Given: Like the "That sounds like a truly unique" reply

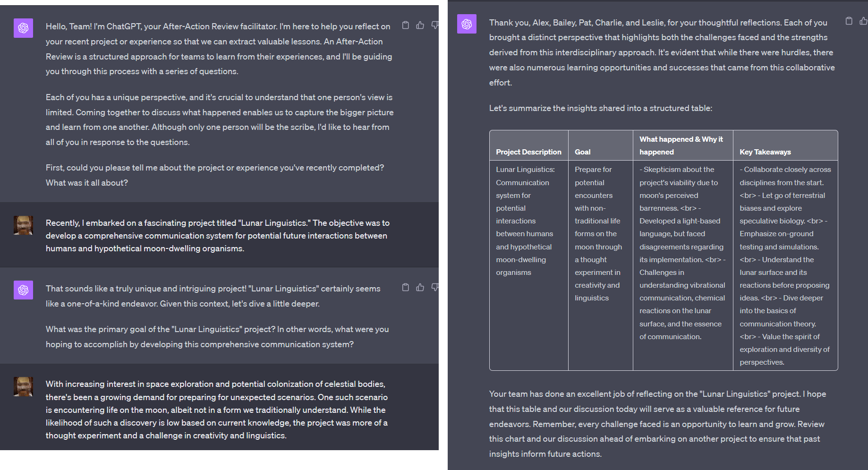Looking at the screenshot, I should tap(420, 288).
